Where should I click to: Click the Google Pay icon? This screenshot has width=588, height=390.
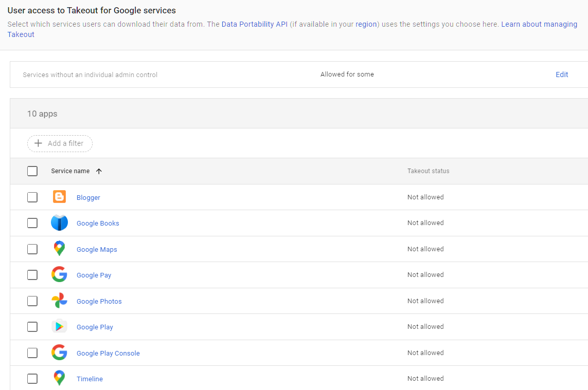(59, 275)
